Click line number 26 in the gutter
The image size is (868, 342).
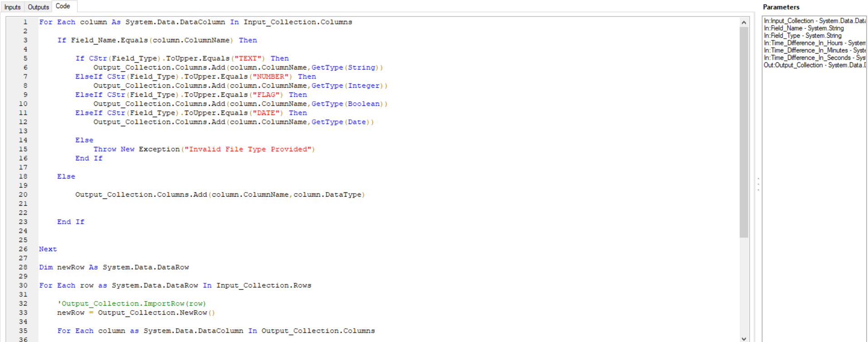click(23, 249)
